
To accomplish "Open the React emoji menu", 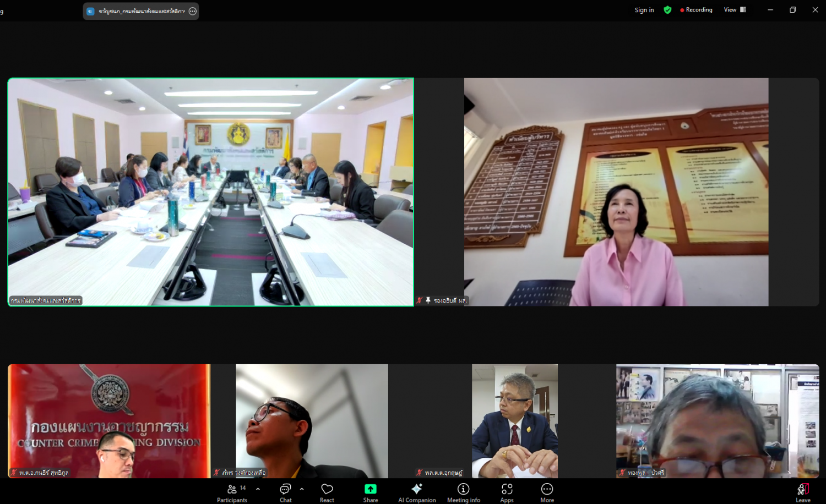I will (327, 493).
